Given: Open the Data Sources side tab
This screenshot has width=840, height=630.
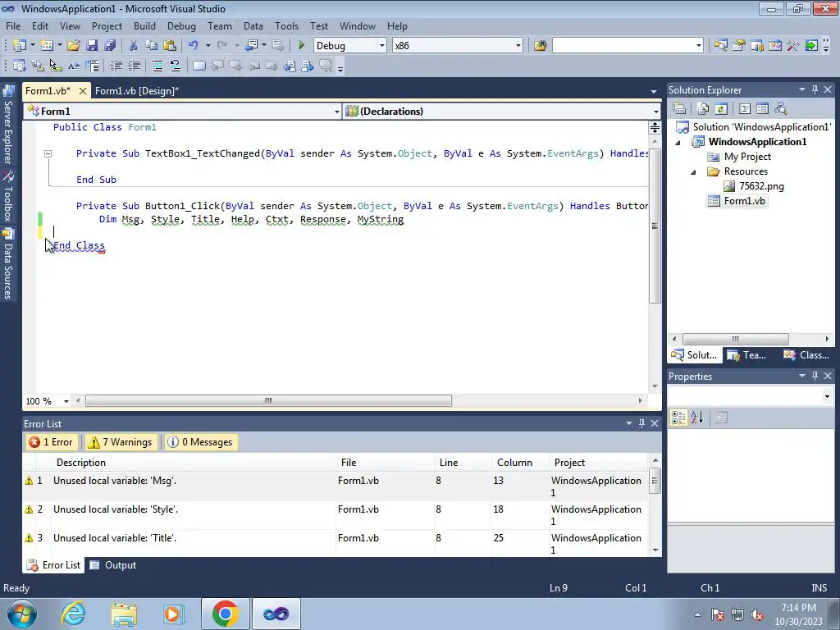Looking at the screenshot, I should point(8,263).
